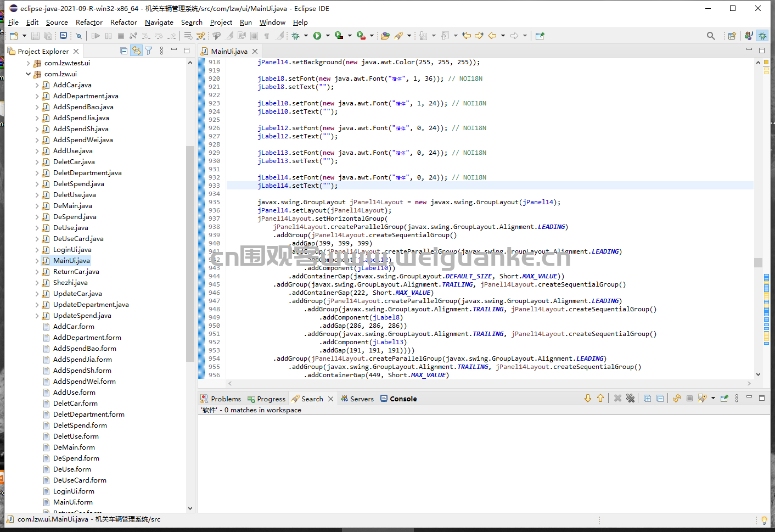The width and height of the screenshot is (775, 532).
Task: Click Show Next Match arrow in Search view
Action: (588, 398)
